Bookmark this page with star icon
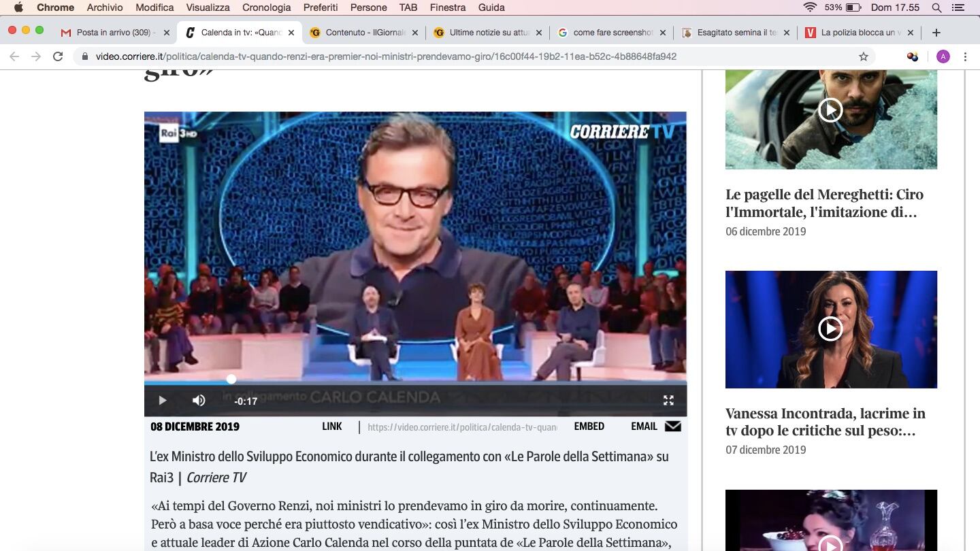The image size is (980, 551). pos(864,56)
